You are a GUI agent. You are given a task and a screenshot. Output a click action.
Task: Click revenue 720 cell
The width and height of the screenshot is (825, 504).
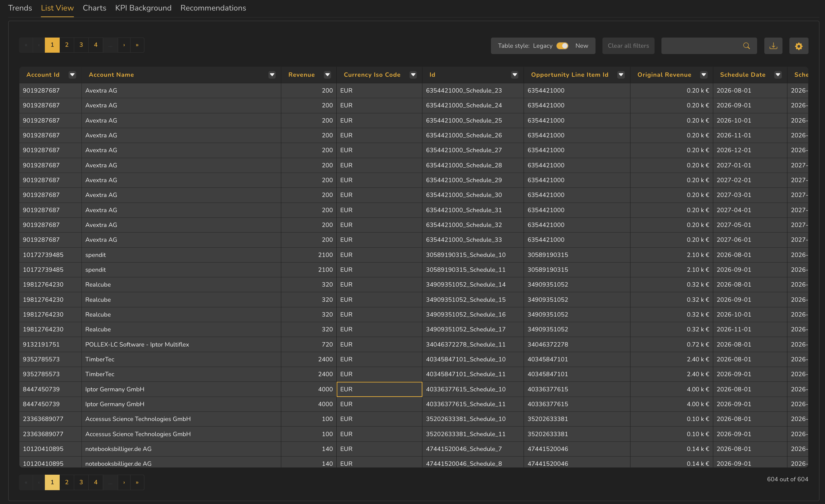click(309, 345)
